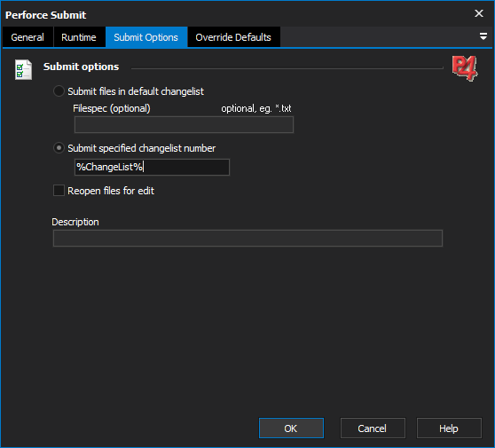Open Help for this dialog

coord(449,428)
